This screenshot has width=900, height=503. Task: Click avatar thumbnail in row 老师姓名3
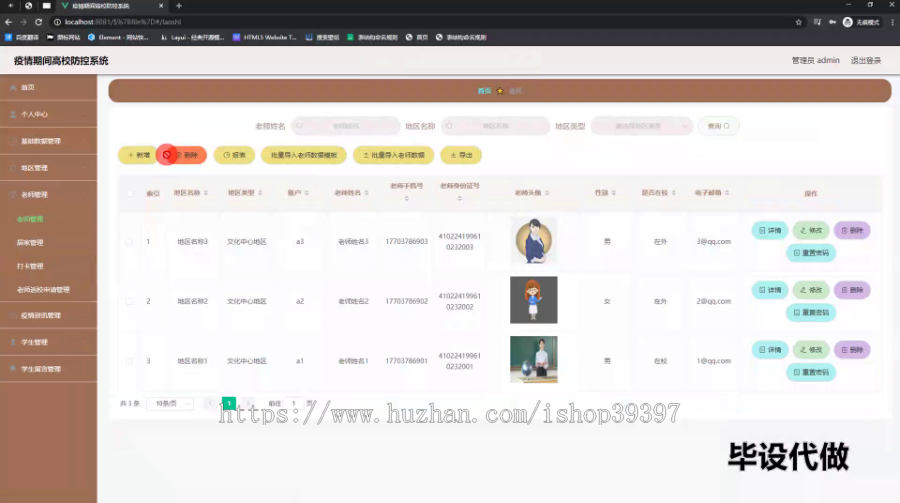pos(534,241)
